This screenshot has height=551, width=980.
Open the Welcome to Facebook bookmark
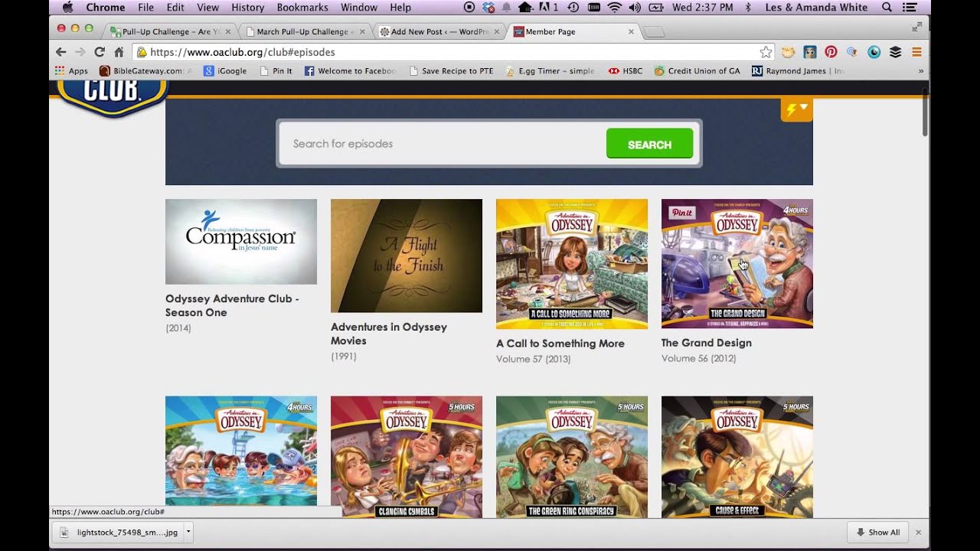pos(351,70)
